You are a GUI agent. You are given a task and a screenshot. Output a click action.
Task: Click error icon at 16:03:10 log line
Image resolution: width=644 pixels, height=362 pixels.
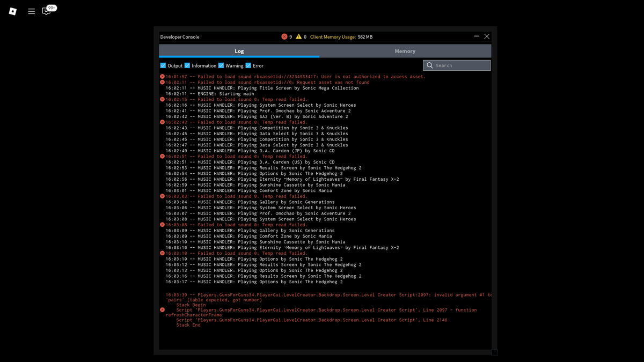pos(162,253)
